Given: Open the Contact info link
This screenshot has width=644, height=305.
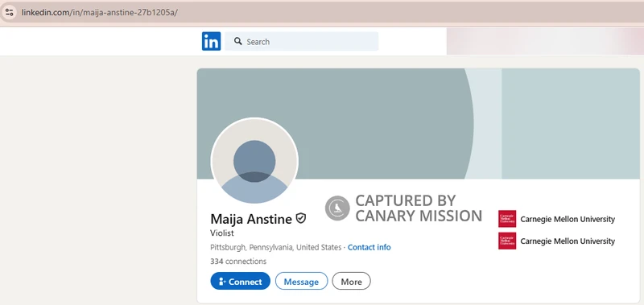Looking at the screenshot, I should click(369, 247).
